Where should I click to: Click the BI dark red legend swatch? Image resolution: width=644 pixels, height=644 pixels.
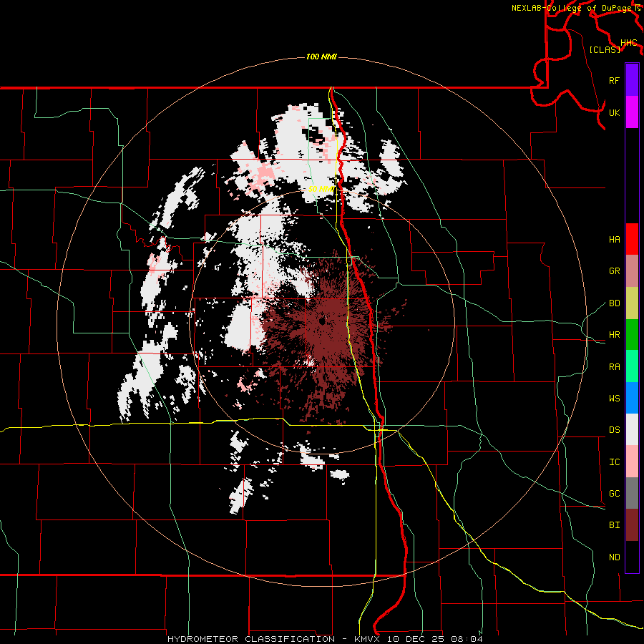click(632, 525)
